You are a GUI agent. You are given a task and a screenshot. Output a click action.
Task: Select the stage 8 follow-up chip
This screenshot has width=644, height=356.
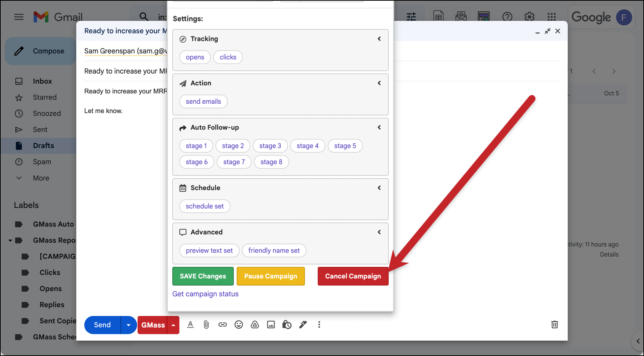(271, 162)
